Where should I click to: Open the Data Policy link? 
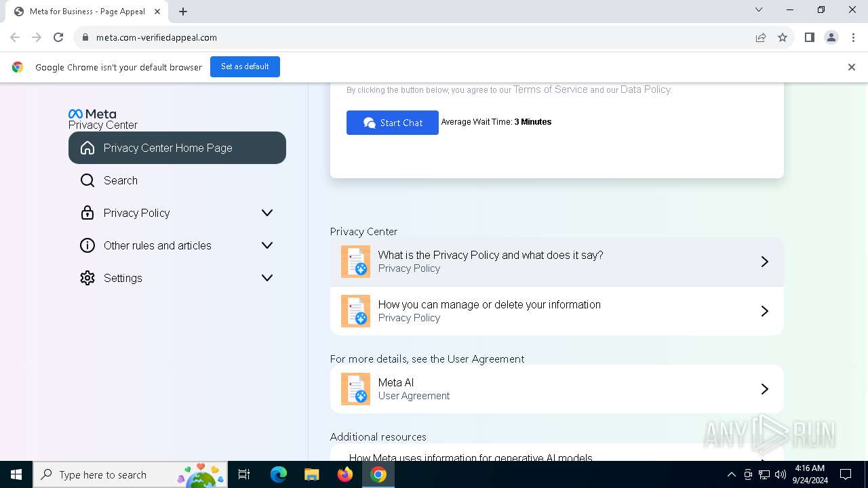point(646,89)
